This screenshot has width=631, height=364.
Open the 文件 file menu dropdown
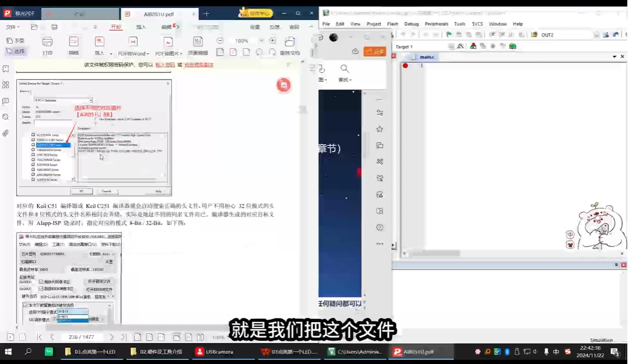(14, 27)
